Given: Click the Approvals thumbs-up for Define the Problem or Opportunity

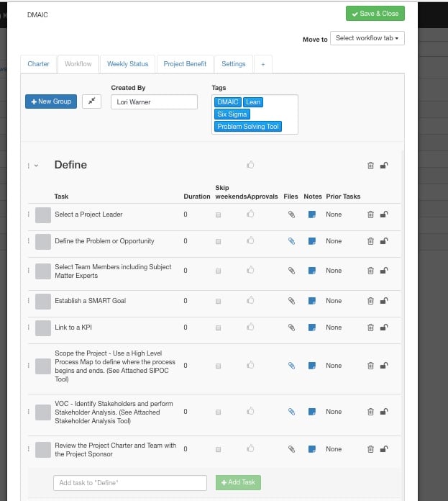Looking at the screenshot, I should (251, 241).
